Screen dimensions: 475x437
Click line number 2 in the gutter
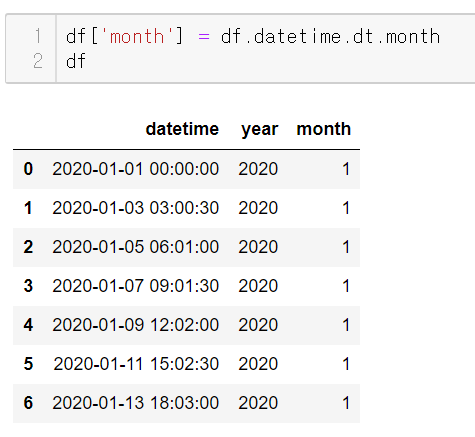[38, 61]
